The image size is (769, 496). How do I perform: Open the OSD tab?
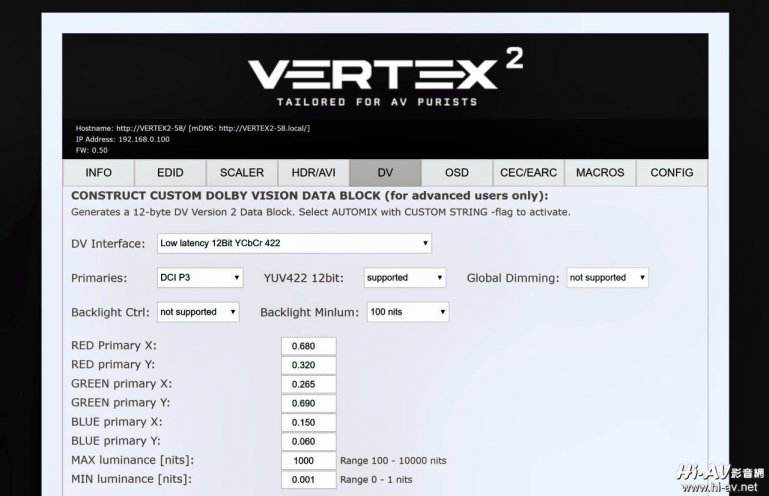[457, 173]
